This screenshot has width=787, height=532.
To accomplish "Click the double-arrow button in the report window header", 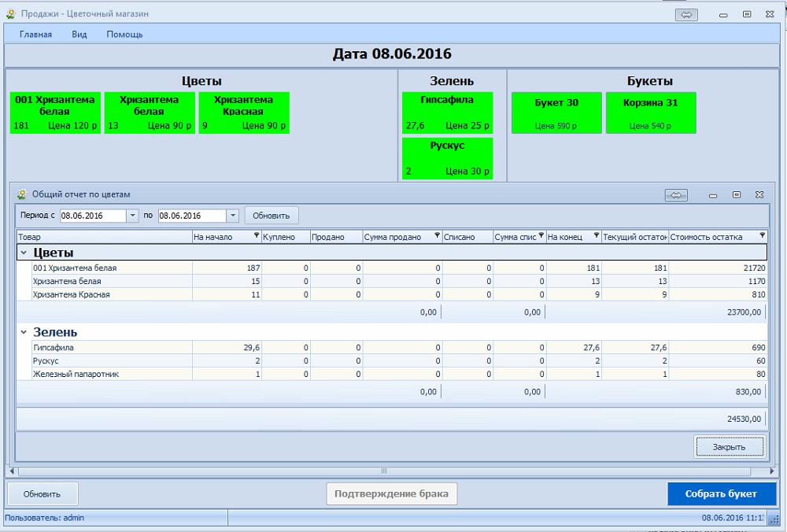I will point(675,194).
